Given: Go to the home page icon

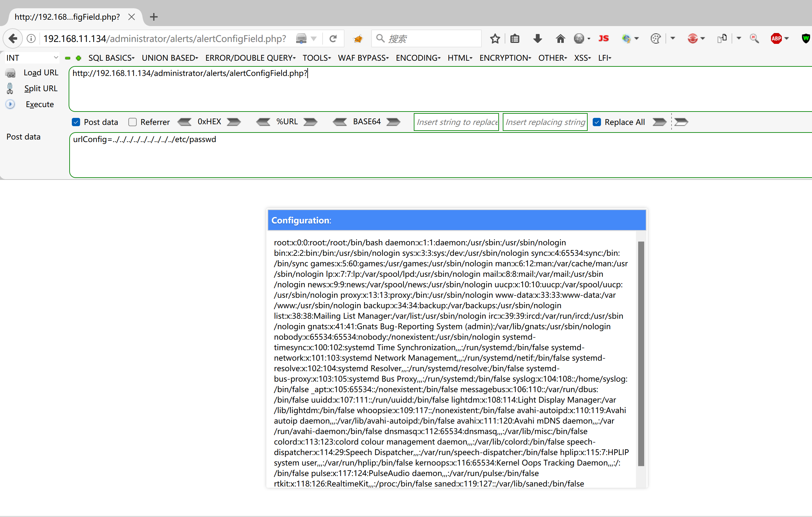Looking at the screenshot, I should click(560, 38).
